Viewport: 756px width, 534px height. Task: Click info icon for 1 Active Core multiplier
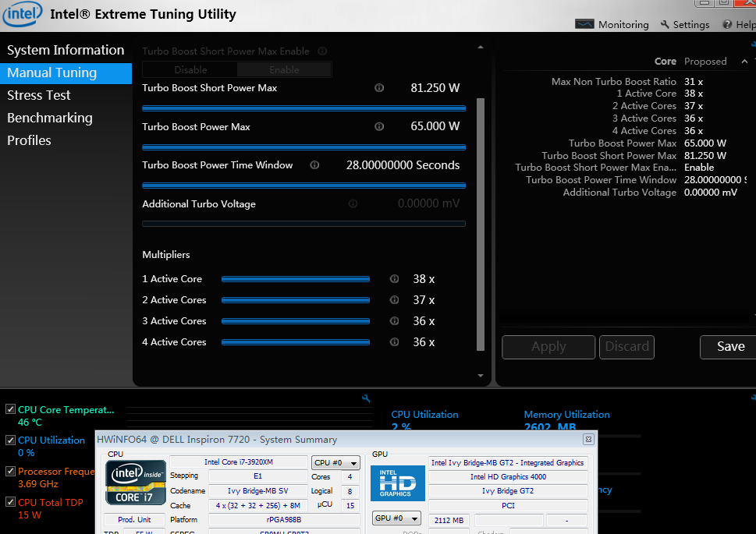point(395,278)
